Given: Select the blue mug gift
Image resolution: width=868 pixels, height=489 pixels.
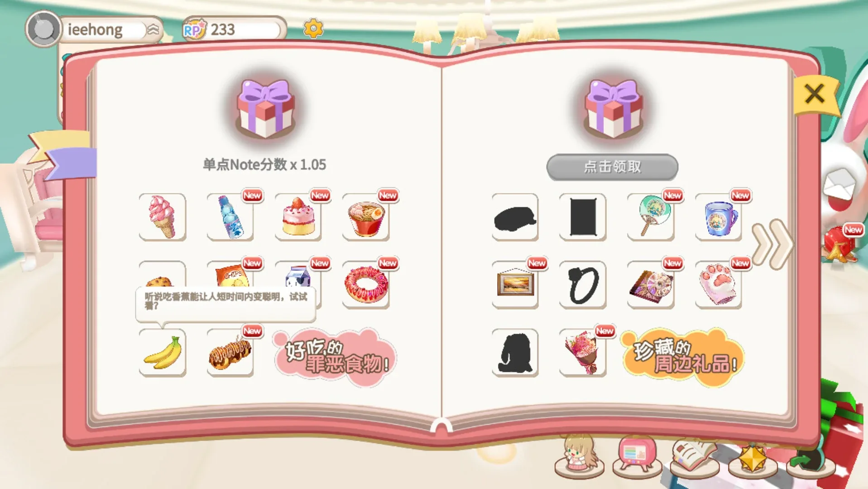Looking at the screenshot, I should click(x=719, y=217).
